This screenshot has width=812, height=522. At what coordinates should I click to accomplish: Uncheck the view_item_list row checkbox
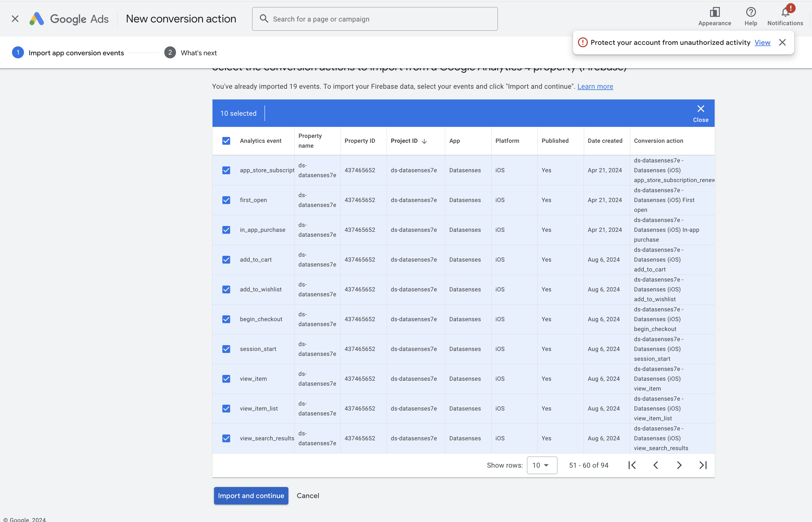[226, 408]
